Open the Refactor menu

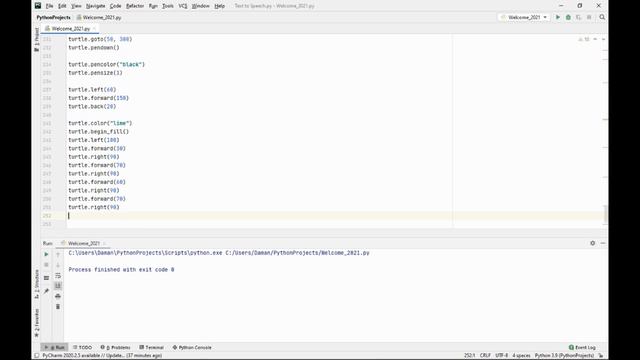(x=135, y=6)
